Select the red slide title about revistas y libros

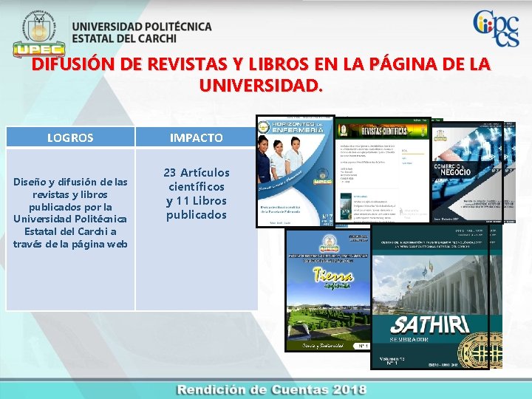(x=261, y=75)
